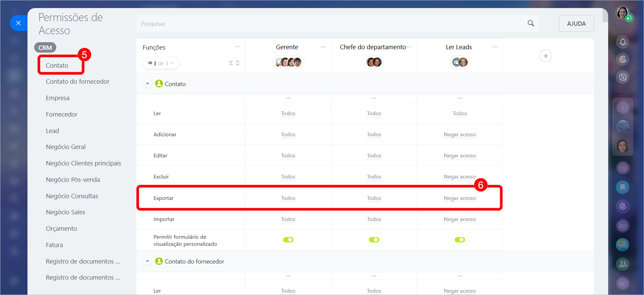Select Contato in CRM menu
Viewport: 644px width, 295px height.
point(57,65)
